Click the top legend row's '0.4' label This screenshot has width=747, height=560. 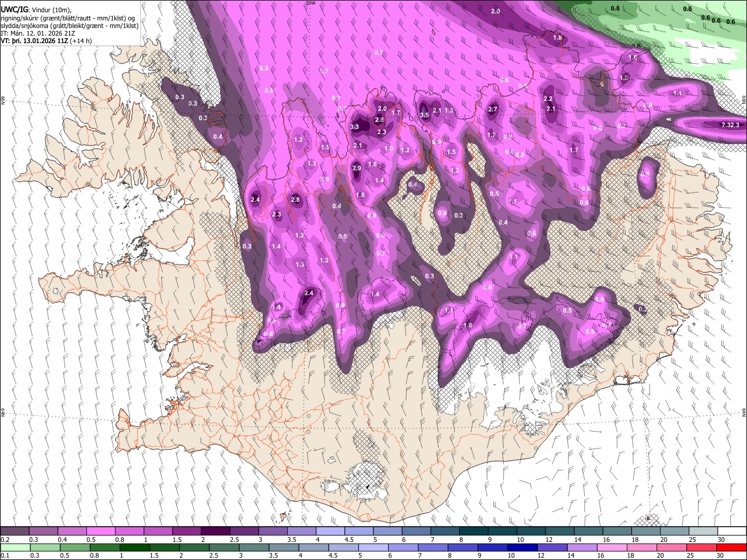point(62,540)
